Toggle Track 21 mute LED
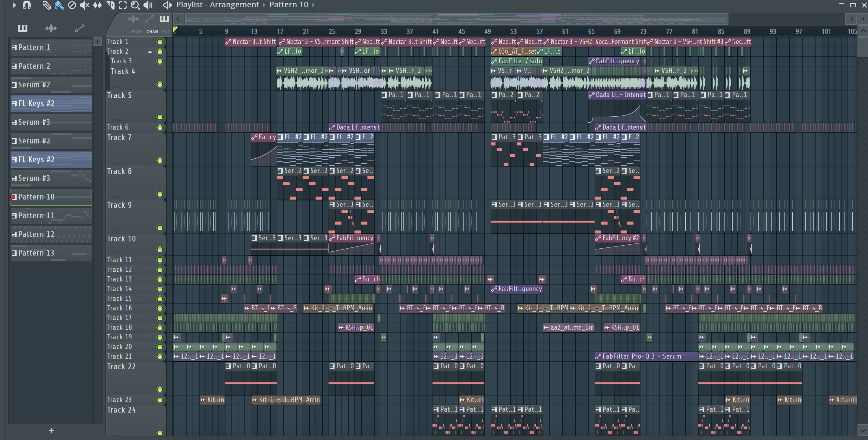The height and width of the screenshot is (440, 868). [x=160, y=357]
